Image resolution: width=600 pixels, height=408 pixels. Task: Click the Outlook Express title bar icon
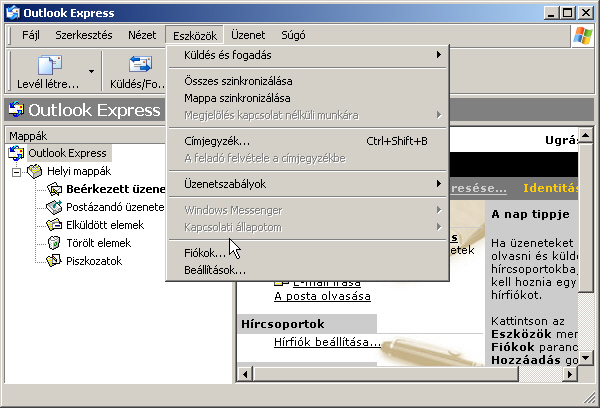pyautogui.click(x=13, y=13)
